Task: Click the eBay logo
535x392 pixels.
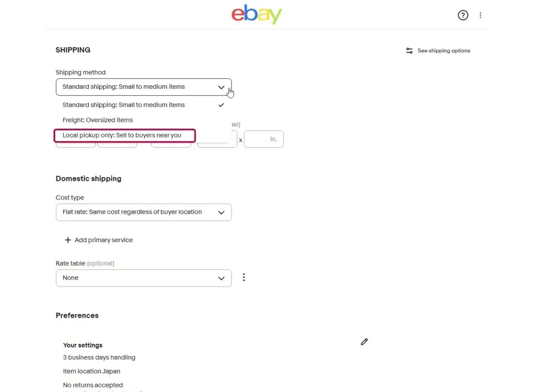Action: [257, 15]
